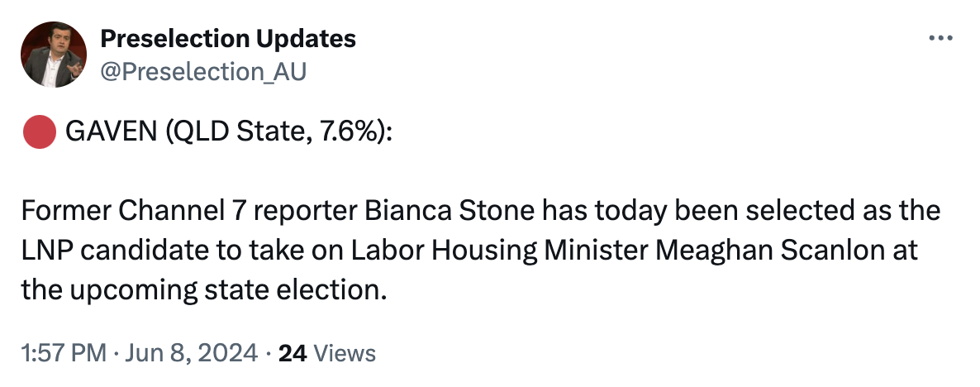Viewport: 980px width, 387px height.
Task: Click the word GAVEN in the tweet
Action: (112, 131)
